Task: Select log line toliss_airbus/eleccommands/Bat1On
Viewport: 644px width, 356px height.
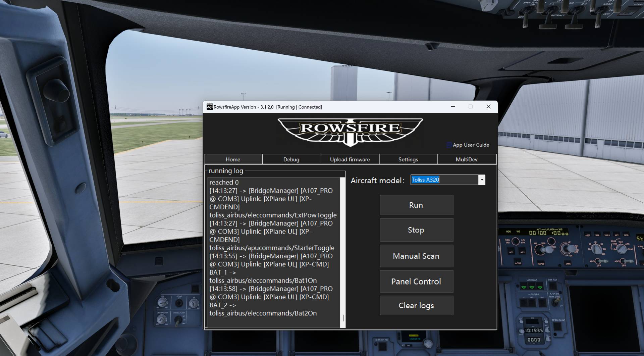Action: coord(263,281)
